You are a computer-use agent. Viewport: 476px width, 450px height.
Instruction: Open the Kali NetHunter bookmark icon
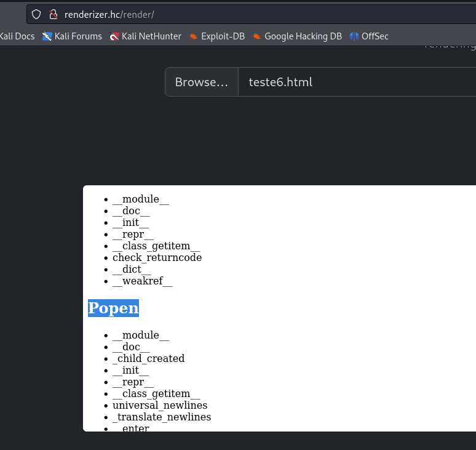pyautogui.click(x=114, y=36)
